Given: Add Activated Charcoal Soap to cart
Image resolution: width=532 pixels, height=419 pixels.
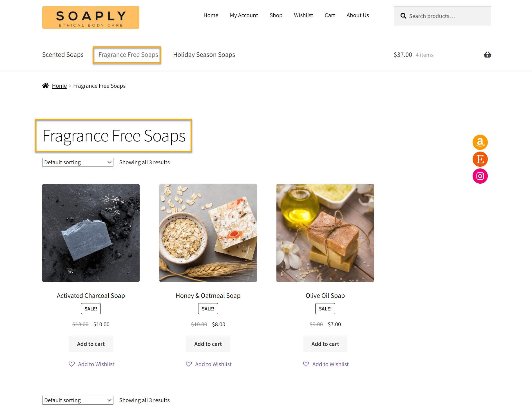Looking at the screenshot, I should [91, 344].
